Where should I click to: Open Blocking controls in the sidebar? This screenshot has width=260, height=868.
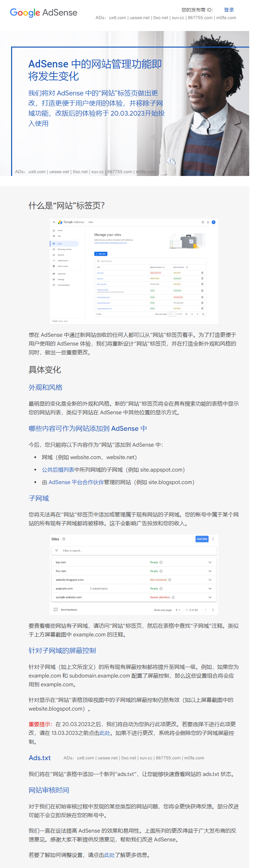click(64, 249)
